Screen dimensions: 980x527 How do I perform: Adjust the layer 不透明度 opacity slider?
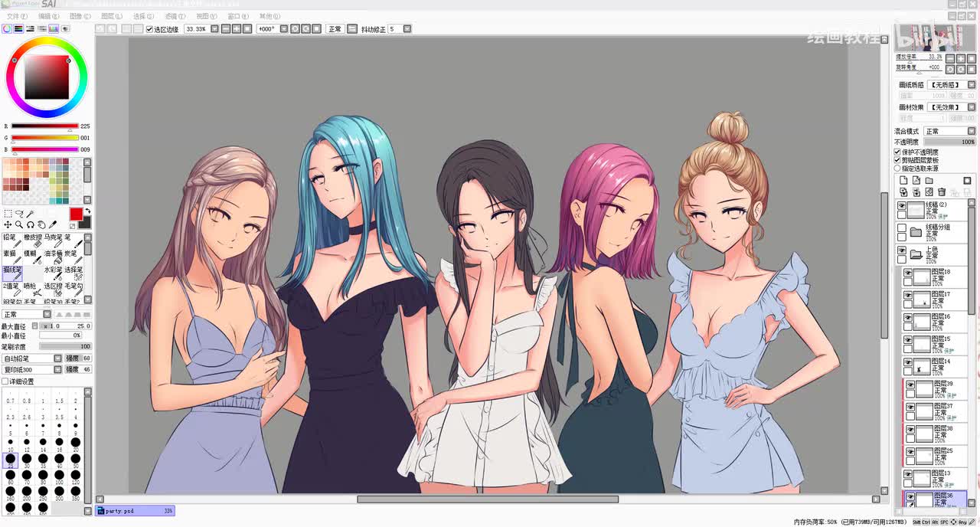[949, 142]
